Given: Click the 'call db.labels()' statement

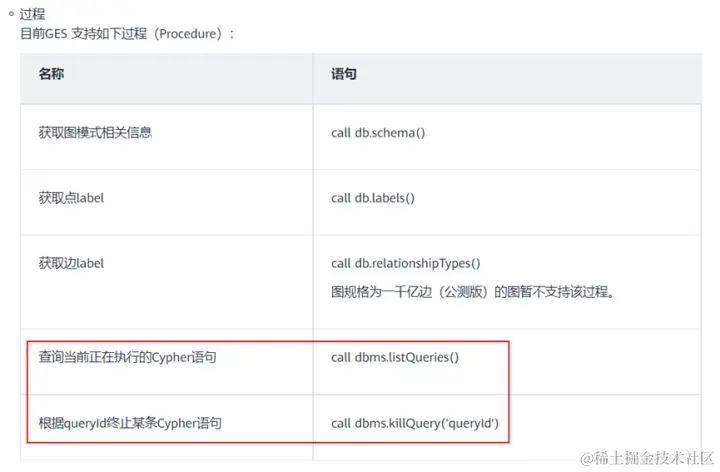Looking at the screenshot, I should [x=373, y=198].
